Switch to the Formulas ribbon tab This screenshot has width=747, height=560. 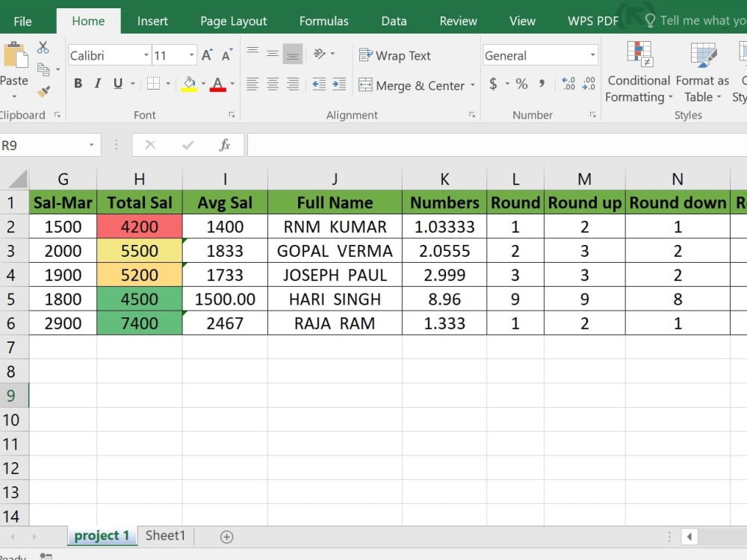coord(323,21)
